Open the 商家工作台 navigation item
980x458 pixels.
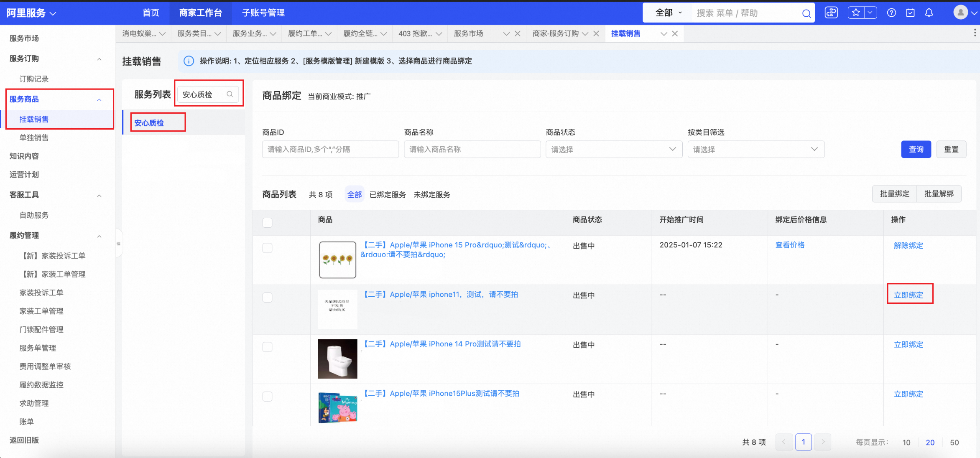point(201,13)
